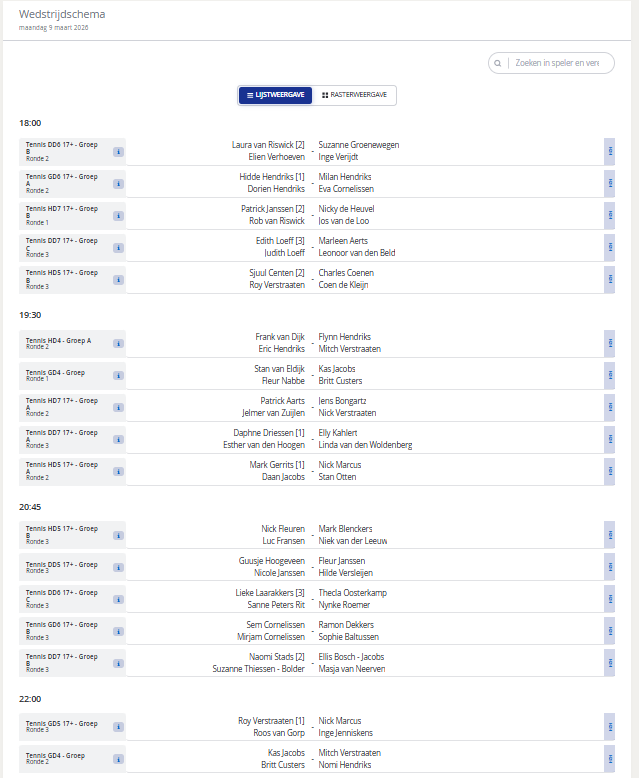Expand options for Hidde Hendriks match

[x=609, y=183]
